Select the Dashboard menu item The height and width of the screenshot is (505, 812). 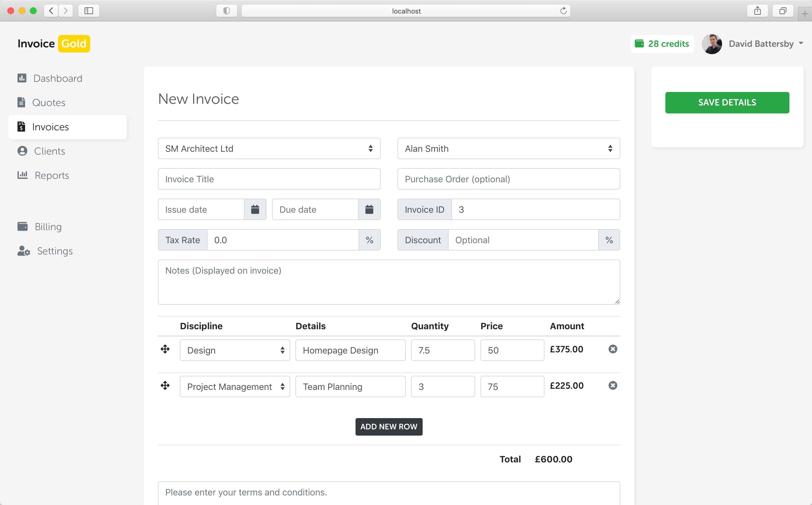[57, 77]
